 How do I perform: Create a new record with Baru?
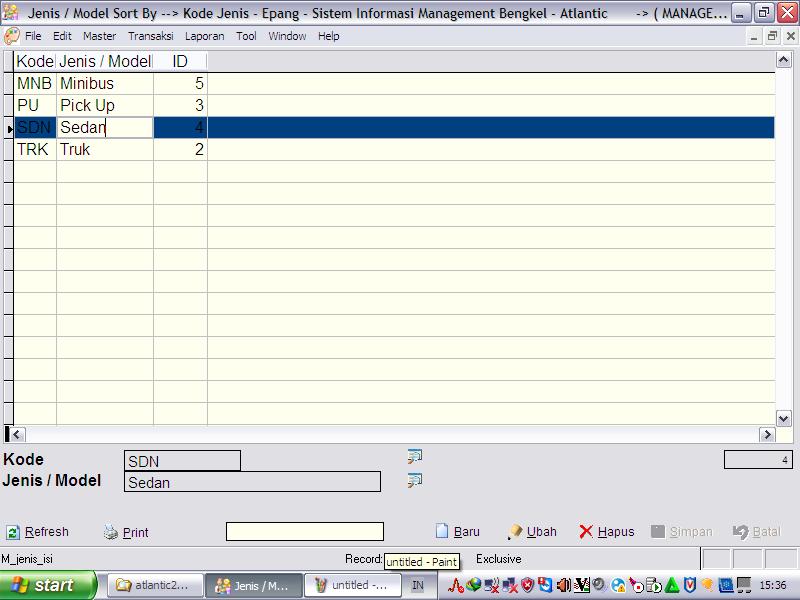[458, 532]
